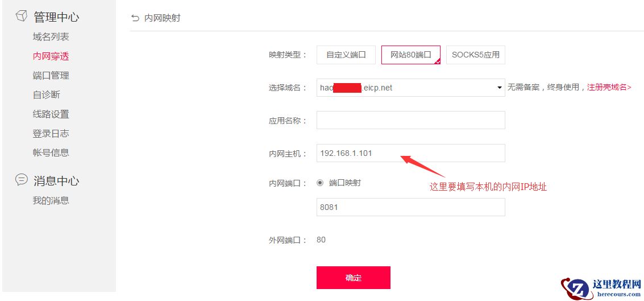Click the 管理中心 cube icon

22,16
